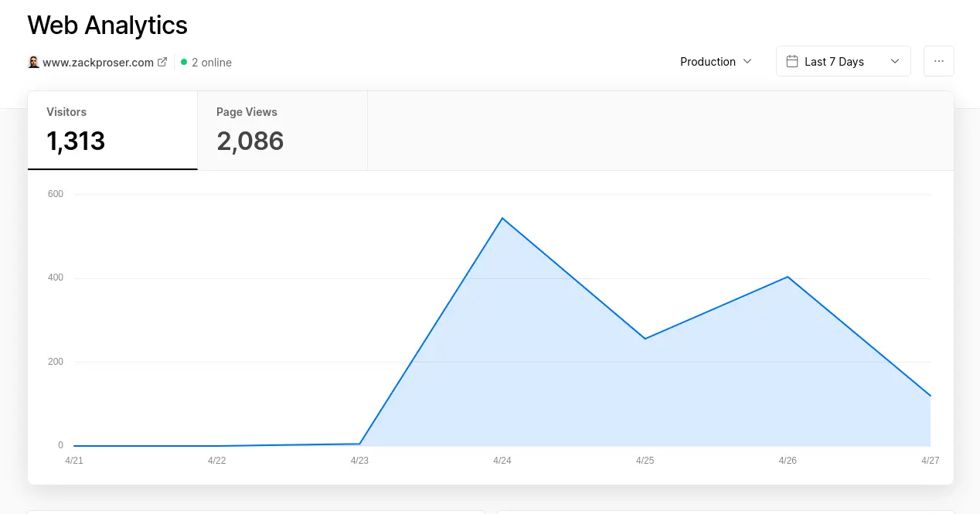Click the chart dip above the 4/25 label

[x=645, y=337]
